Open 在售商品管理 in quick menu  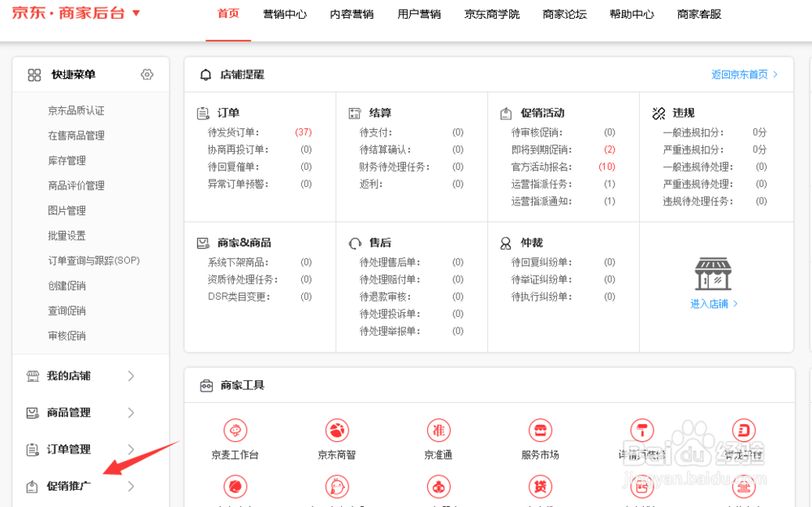76,136
